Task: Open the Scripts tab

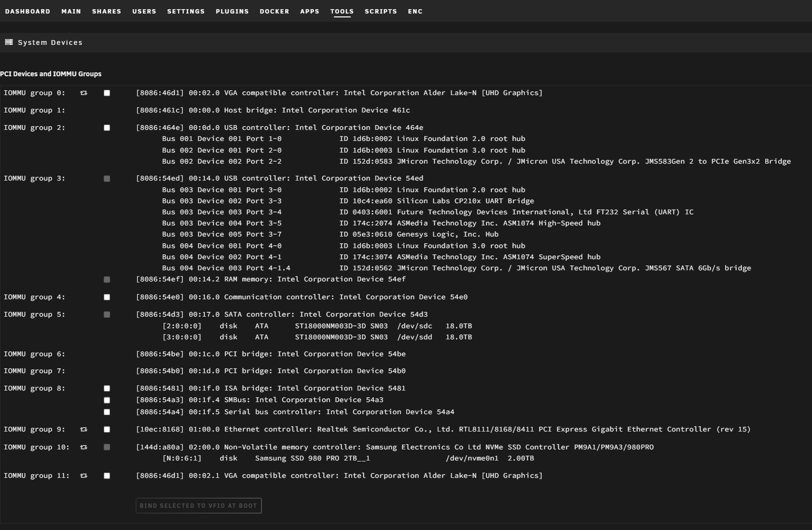Action: click(381, 11)
